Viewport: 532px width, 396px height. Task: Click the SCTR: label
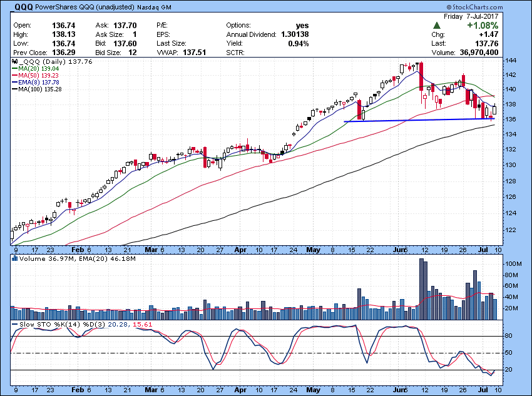(x=235, y=53)
